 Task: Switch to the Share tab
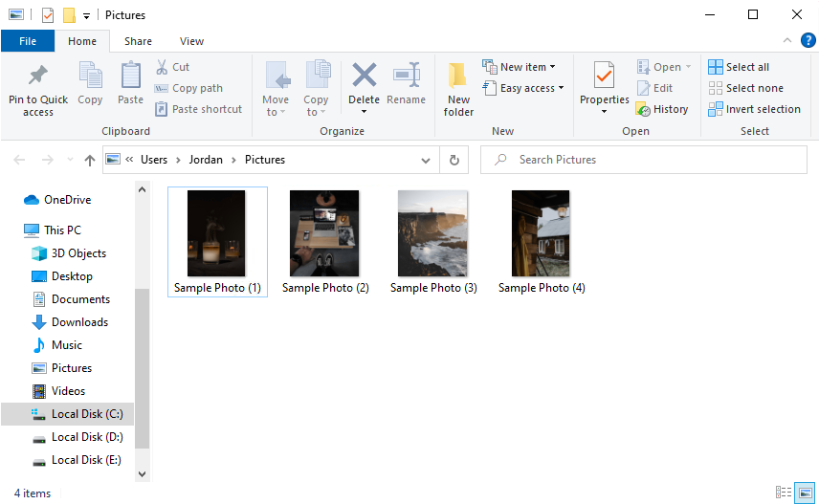pyautogui.click(x=138, y=41)
